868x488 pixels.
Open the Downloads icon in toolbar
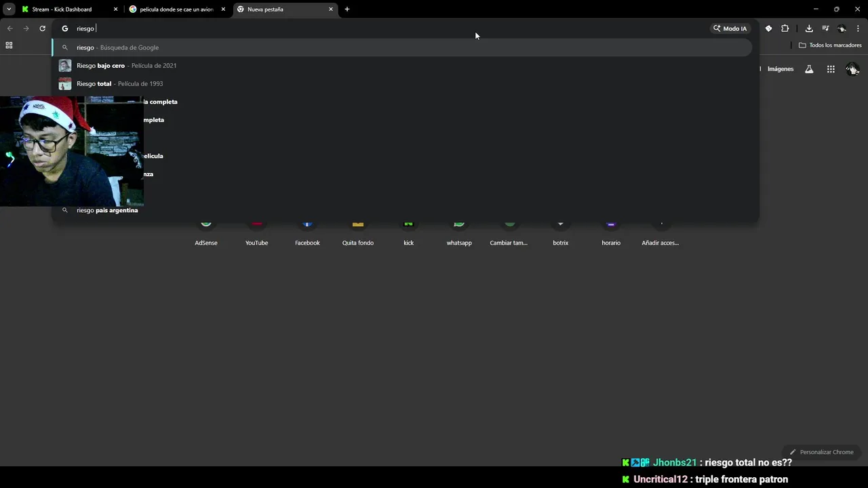click(809, 28)
